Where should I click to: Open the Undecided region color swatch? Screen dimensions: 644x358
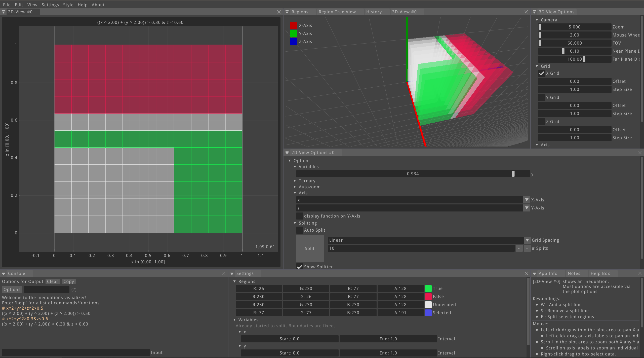(x=428, y=305)
